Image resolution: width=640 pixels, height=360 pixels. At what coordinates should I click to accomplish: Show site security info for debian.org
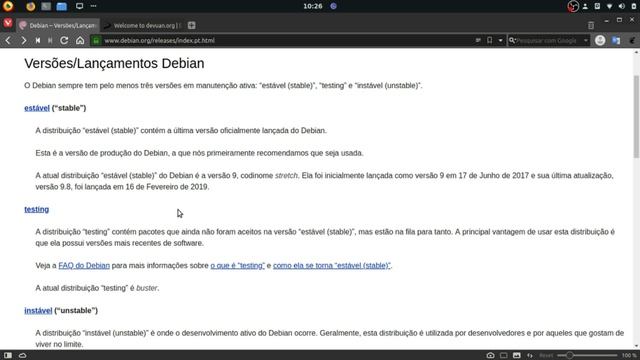click(x=96, y=40)
